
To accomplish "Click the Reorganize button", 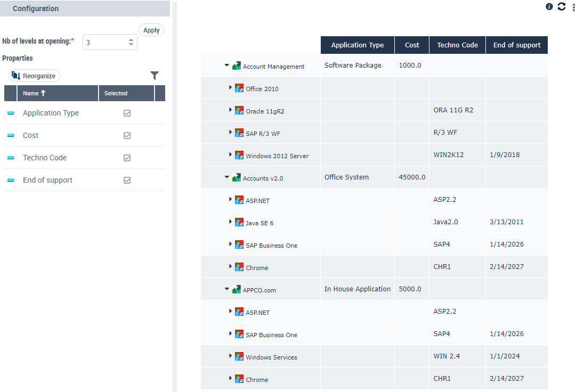I will [35, 76].
